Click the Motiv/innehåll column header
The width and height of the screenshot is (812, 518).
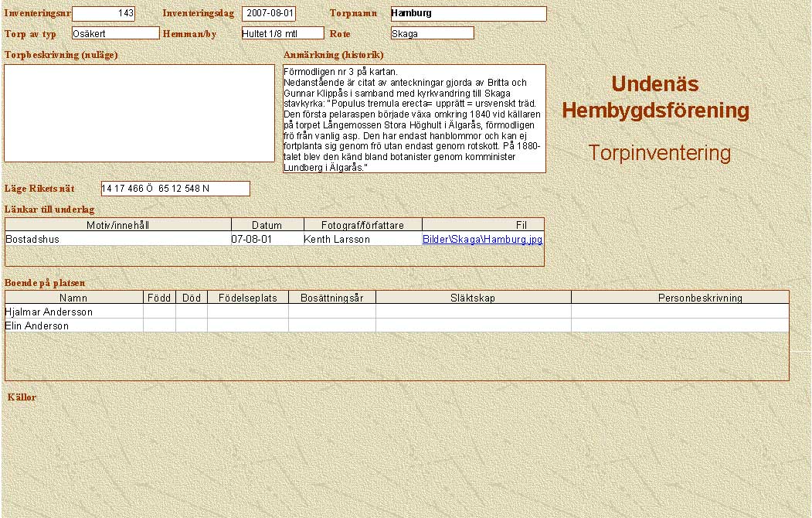(x=118, y=225)
